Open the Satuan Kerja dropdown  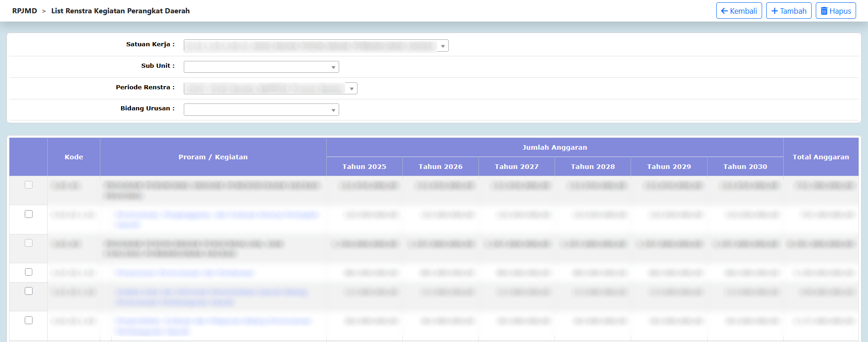pyautogui.click(x=316, y=46)
